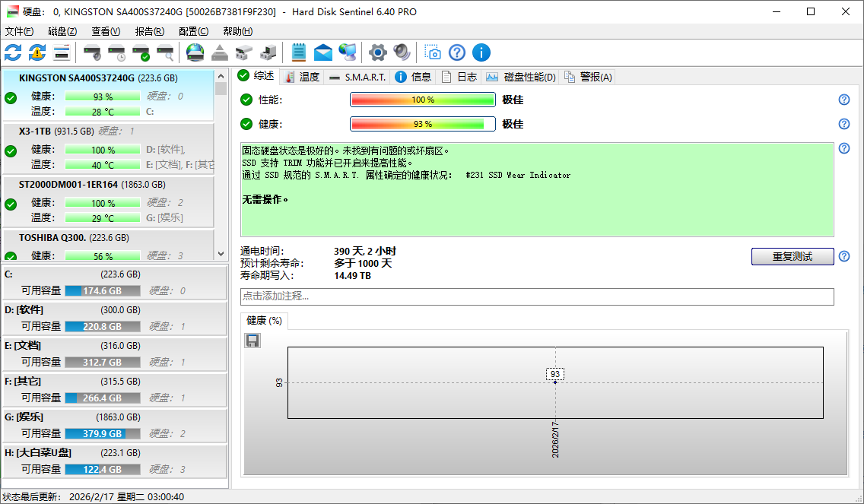
Task: Click the 93% health progress bar
Action: pyautogui.click(x=422, y=124)
